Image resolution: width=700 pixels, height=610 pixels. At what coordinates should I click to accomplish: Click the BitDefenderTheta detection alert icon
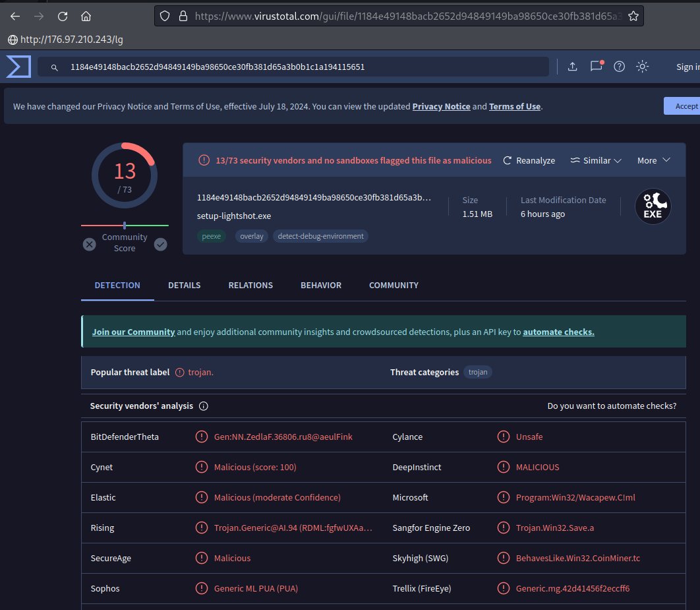pos(202,437)
